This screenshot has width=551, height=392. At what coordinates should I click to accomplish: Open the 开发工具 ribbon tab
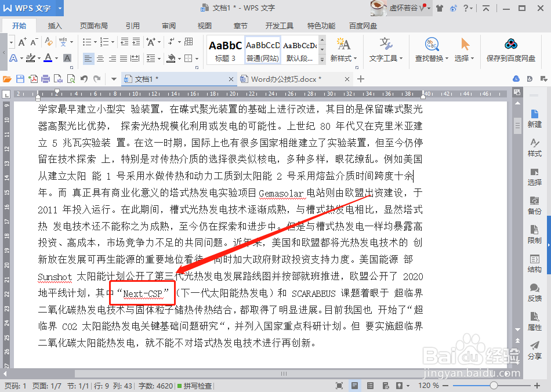280,26
